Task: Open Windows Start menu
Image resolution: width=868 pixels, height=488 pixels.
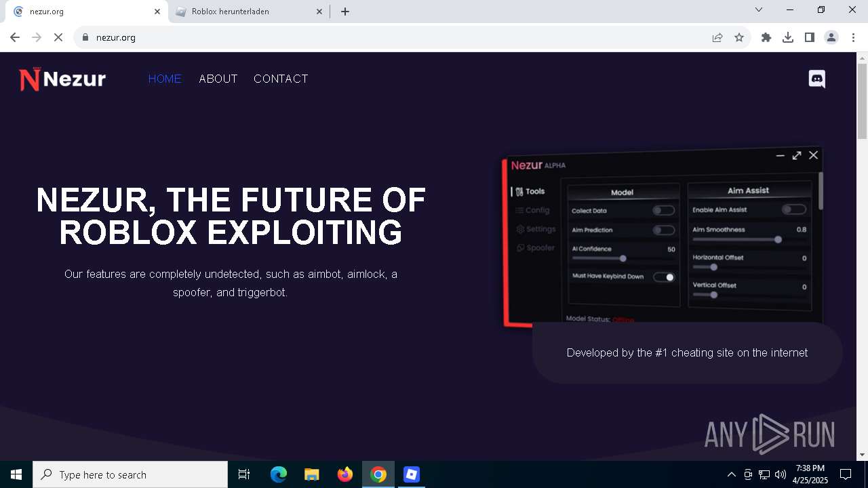Action: [x=16, y=474]
